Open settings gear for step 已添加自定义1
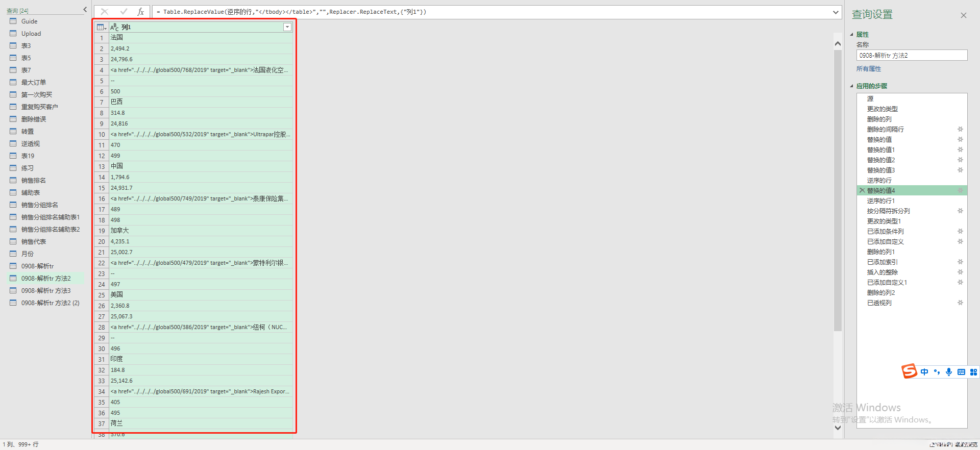980x450 pixels. [x=960, y=282]
